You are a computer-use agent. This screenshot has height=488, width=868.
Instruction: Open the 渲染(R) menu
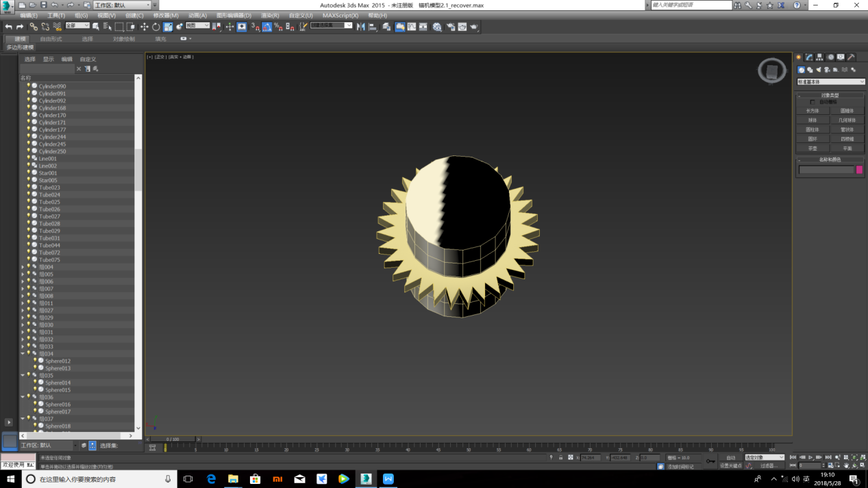click(270, 15)
